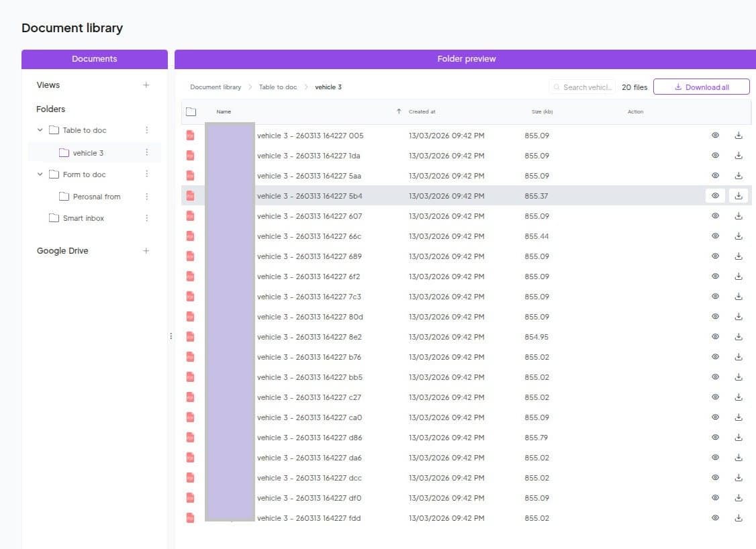Click the size value 855.79
This screenshot has width=756, height=549.
pyautogui.click(x=536, y=438)
